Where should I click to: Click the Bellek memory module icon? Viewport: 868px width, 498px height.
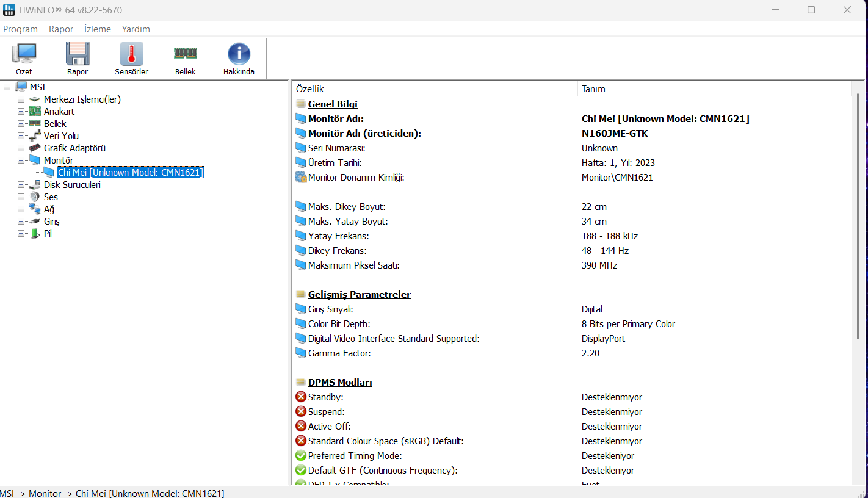(186, 53)
